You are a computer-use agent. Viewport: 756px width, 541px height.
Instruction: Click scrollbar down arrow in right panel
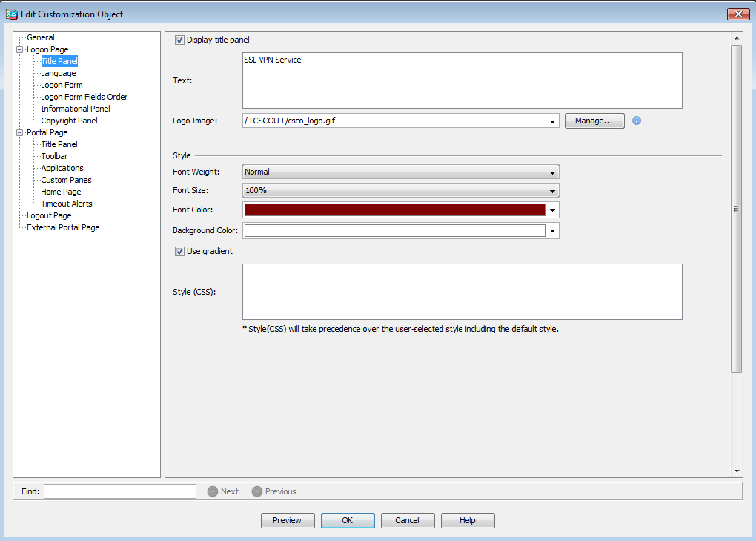pos(736,471)
